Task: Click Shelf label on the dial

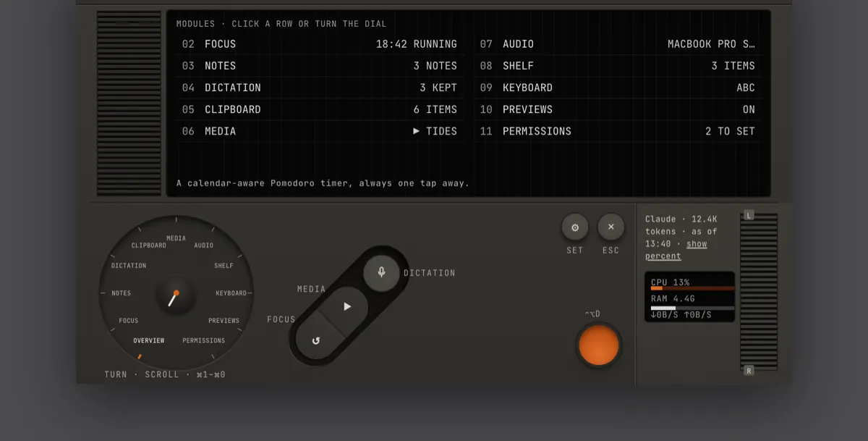Action: pos(224,266)
